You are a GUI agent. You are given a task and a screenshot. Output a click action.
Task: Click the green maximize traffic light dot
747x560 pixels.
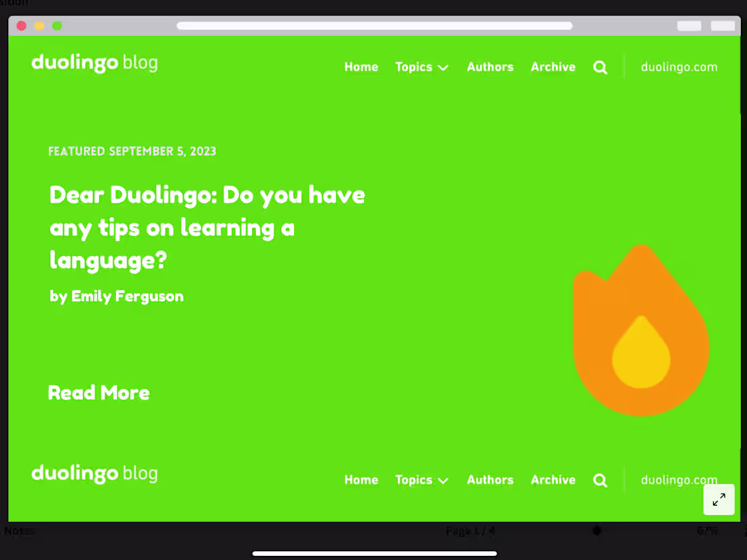point(57,25)
